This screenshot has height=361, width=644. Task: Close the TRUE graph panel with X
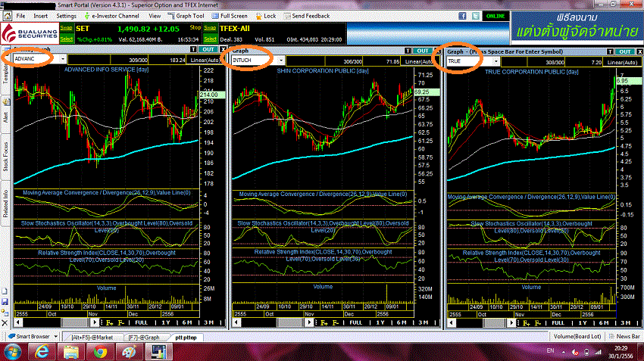click(639, 51)
